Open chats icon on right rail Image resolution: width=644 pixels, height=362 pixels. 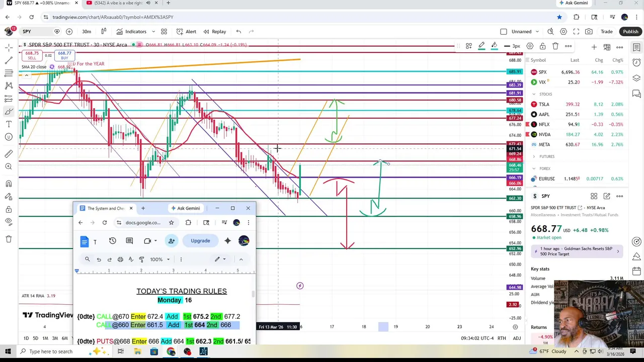(636, 94)
